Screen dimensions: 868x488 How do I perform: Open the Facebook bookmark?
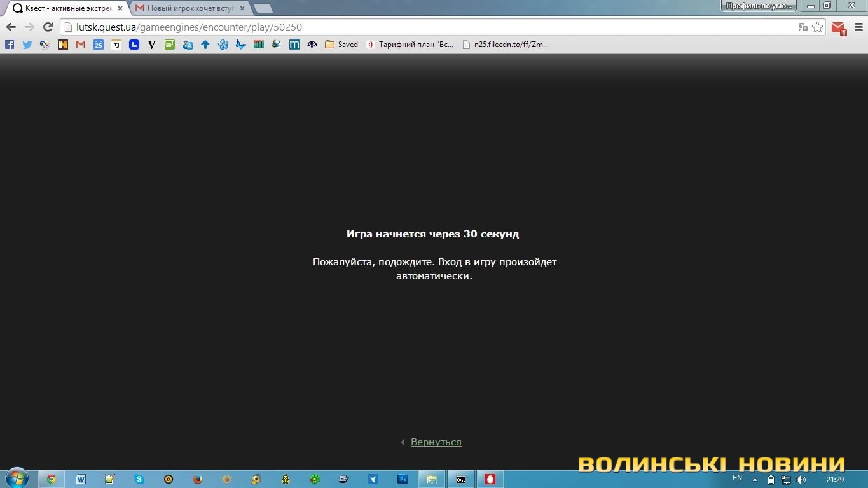click(x=10, y=45)
